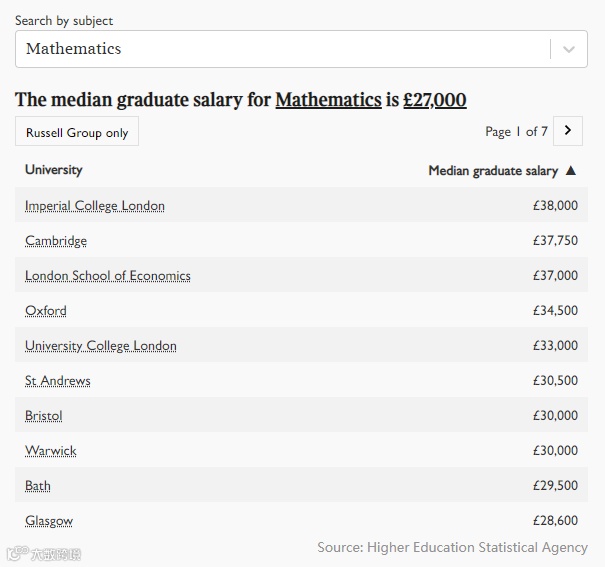
Task: Click the Glasgow university link
Action: tap(49, 521)
